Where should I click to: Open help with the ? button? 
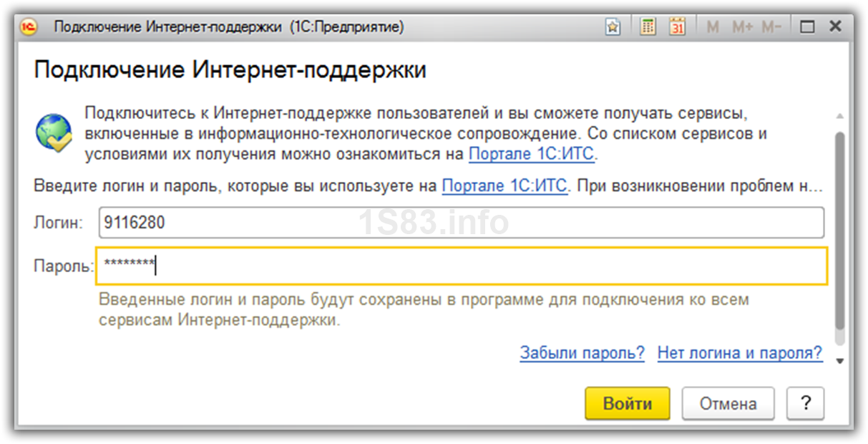point(805,403)
